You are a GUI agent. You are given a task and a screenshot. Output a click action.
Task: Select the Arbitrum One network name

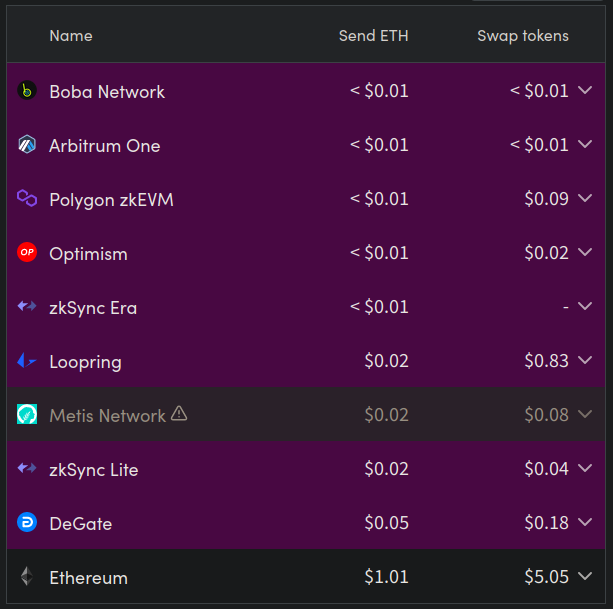(104, 145)
